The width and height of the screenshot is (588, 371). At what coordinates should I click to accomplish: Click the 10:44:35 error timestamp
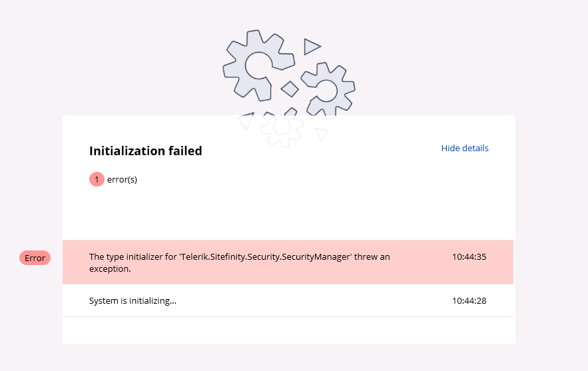469,257
